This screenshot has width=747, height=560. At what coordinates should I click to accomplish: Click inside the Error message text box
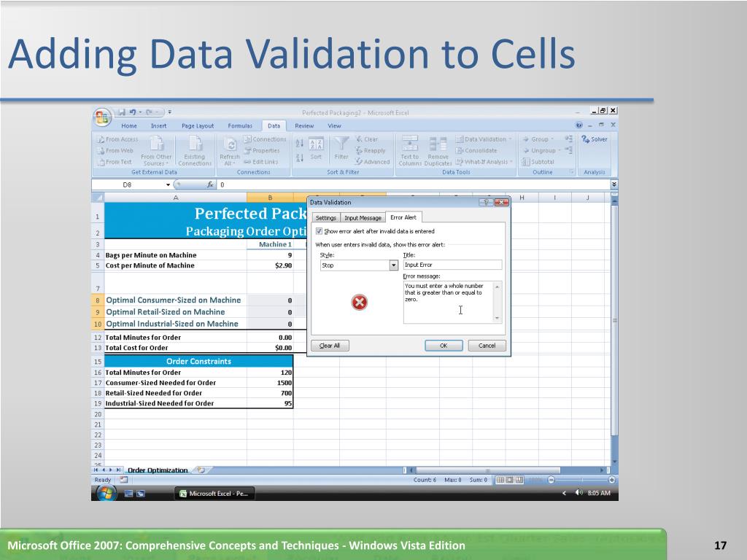(x=449, y=303)
